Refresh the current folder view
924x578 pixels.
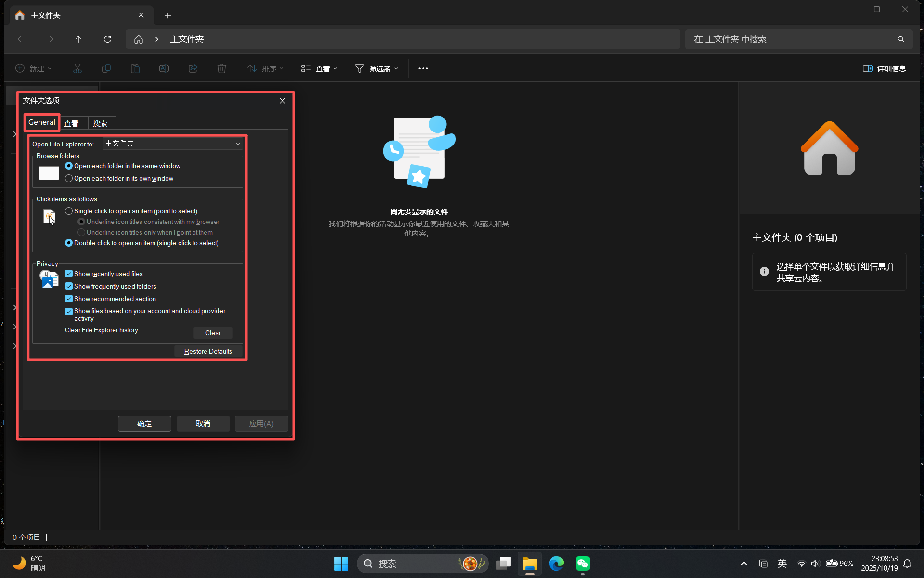(107, 39)
